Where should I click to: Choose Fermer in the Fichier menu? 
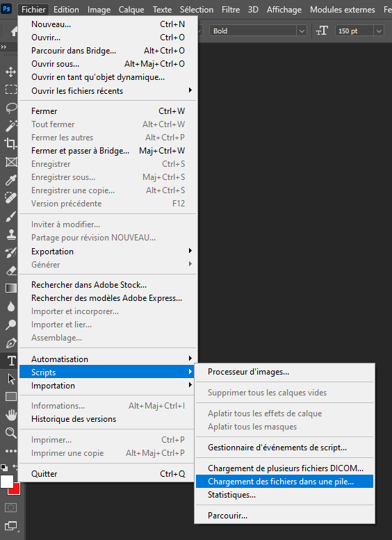(108, 111)
